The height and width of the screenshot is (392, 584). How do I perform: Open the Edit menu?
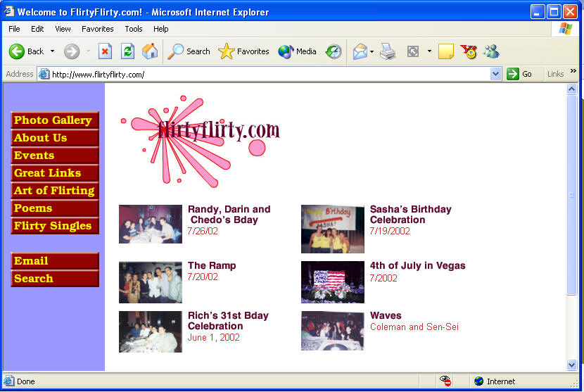pyautogui.click(x=37, y=29)
